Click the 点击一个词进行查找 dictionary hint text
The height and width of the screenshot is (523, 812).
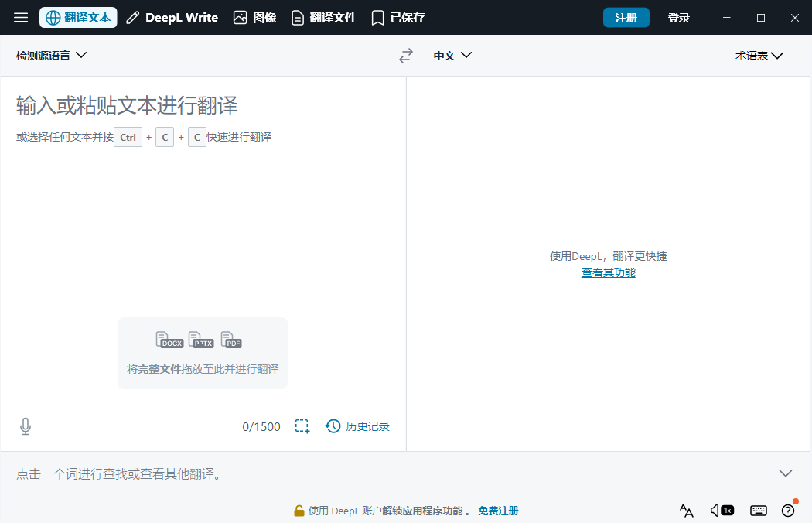pos(119,473)
